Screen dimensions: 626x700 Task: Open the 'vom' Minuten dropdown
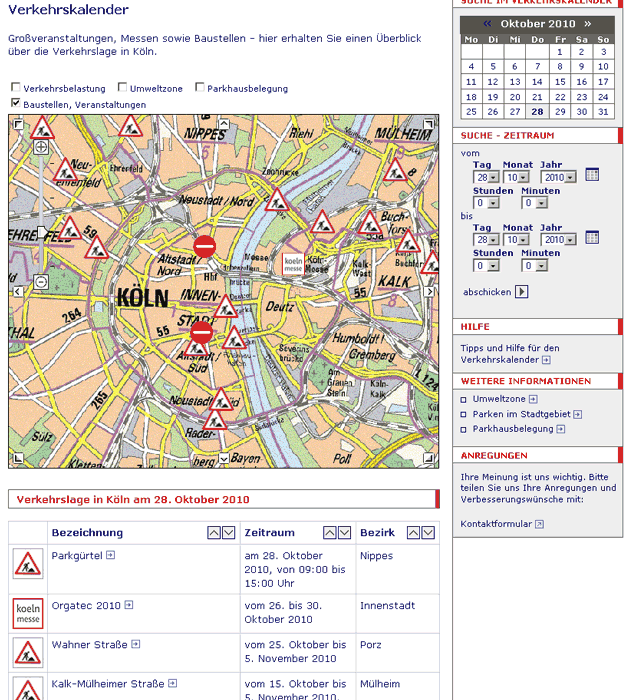click(x=534, y=203)
